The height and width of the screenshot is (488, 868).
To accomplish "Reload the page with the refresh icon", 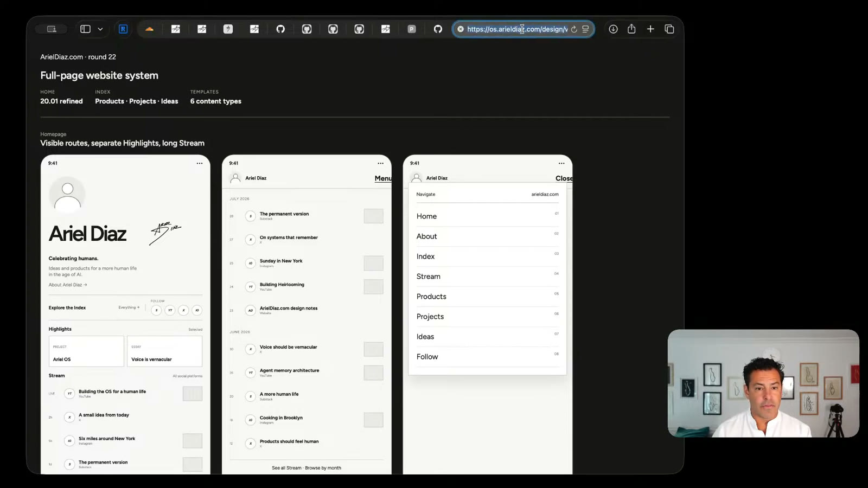I will click(574, 29).
